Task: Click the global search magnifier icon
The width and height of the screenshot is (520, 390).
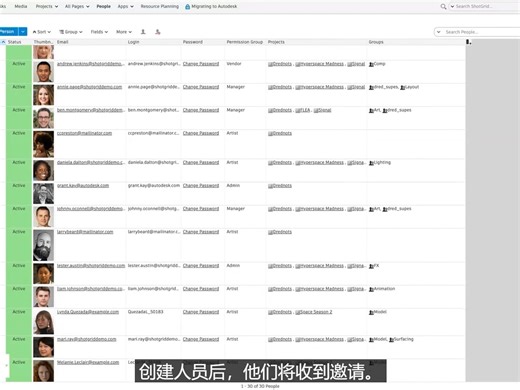Action: point(443,6)
